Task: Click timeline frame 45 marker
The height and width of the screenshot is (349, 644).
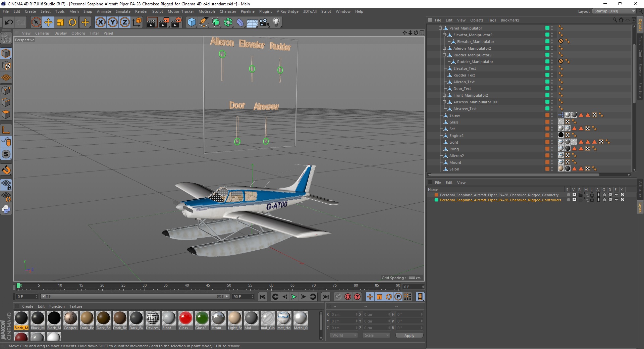Action: click(x=208, y=286)
